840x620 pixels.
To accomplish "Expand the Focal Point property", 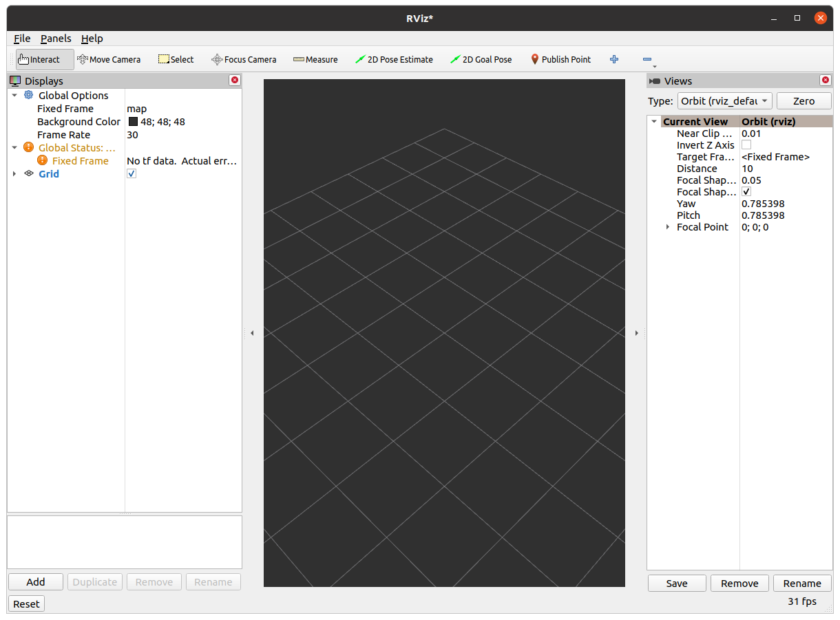I will tap(667, 227).
